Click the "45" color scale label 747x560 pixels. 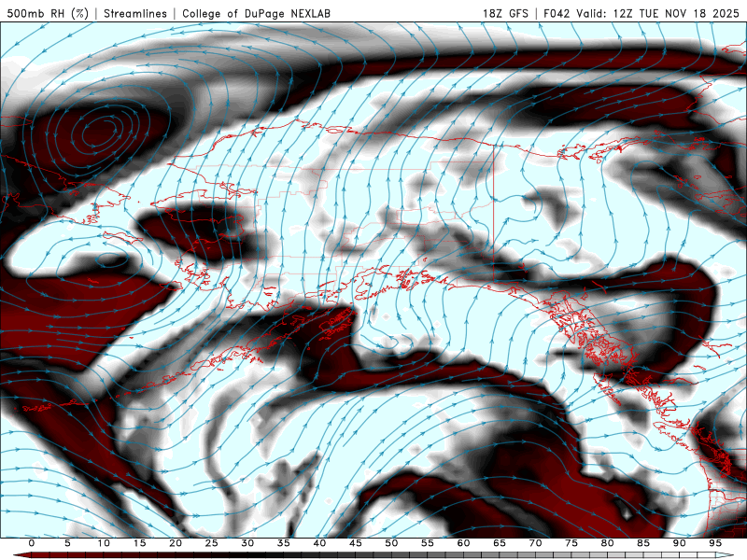click(356, 543)
